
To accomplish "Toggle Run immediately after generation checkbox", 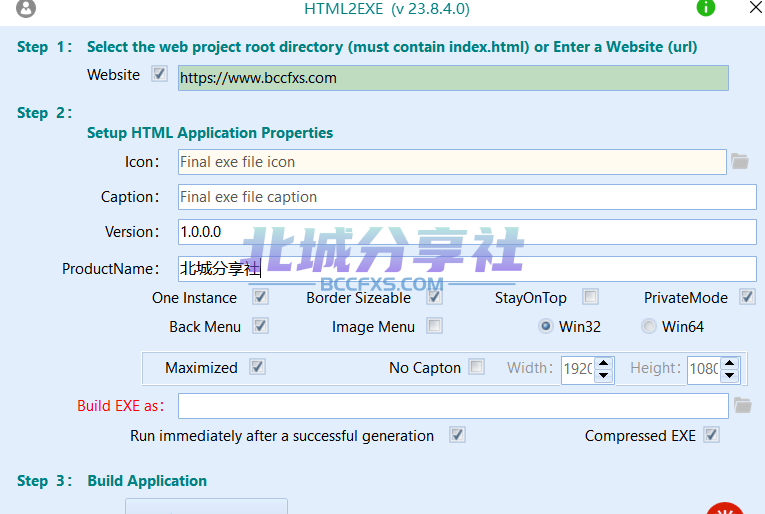I will tap(457, 435).
